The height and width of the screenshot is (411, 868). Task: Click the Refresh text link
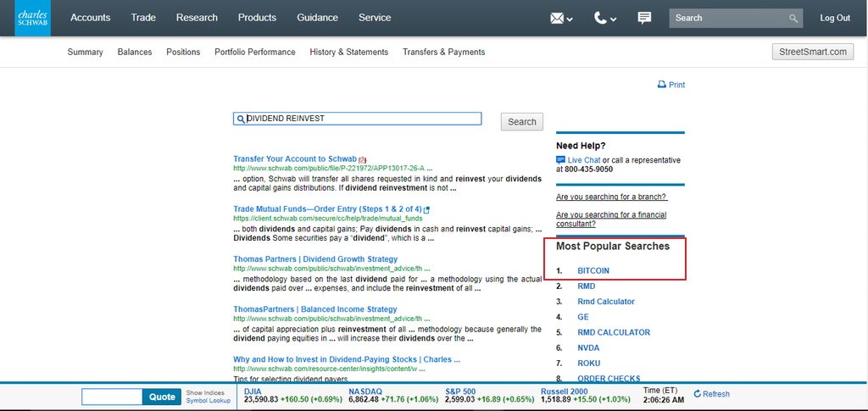pyautogui.click(x=716, y=394)
